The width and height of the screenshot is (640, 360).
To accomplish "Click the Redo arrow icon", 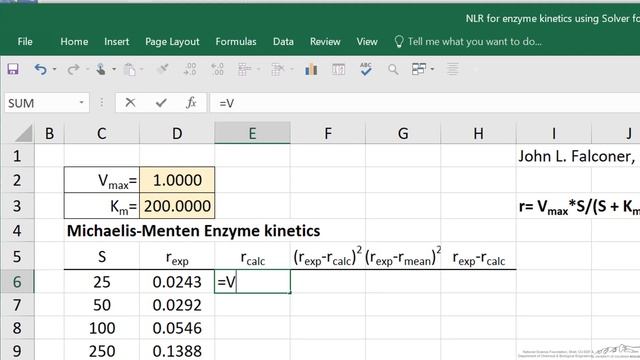I will [73, 69].
